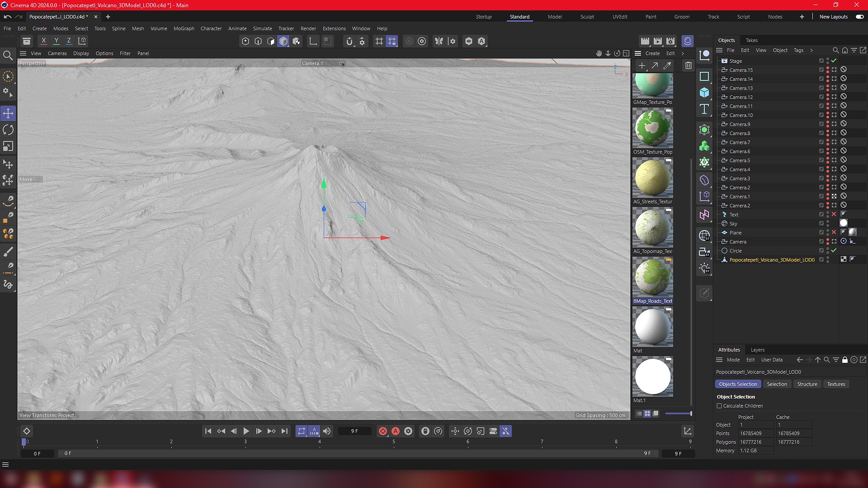Viewport: 868px width, 488px height.
Task: Click current frame field showing 9 F
Action: (x=354, y=431)
